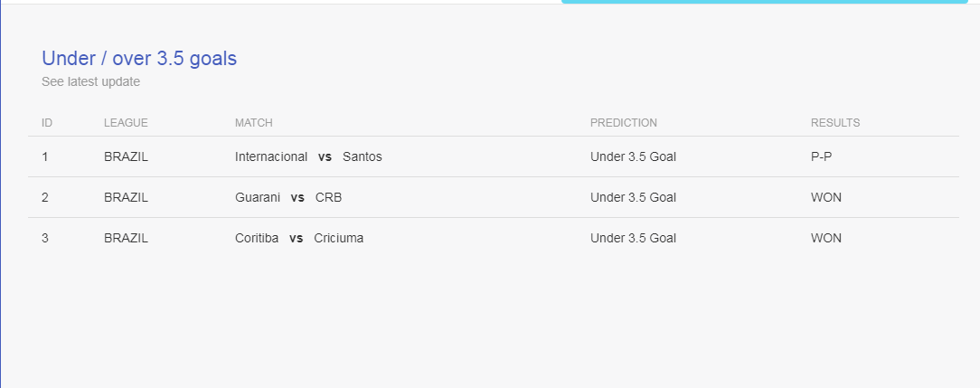Select the Guarani team name
This screenshot has width=980, height=388.
coord(258,197)
